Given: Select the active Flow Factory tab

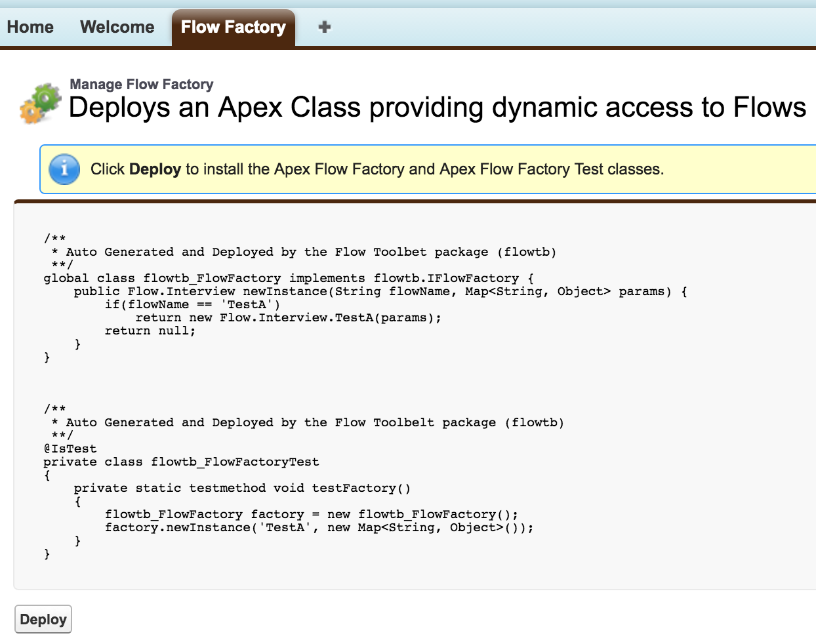Looking at the screenshot, I should tap(234, 27).
